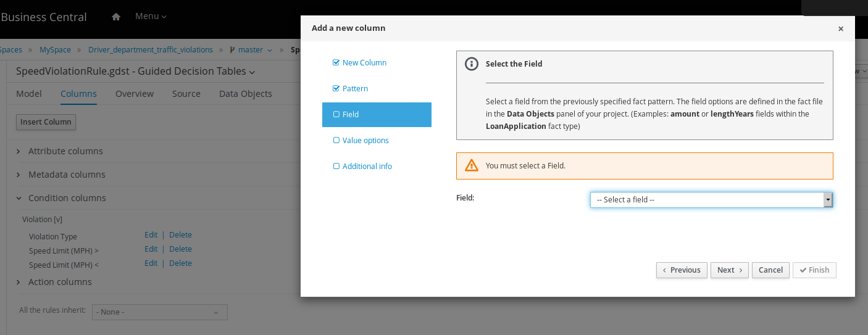This screenshot has height=335, width=868.
Task: Click the branch icon next to master
Action: click(232, 50)
